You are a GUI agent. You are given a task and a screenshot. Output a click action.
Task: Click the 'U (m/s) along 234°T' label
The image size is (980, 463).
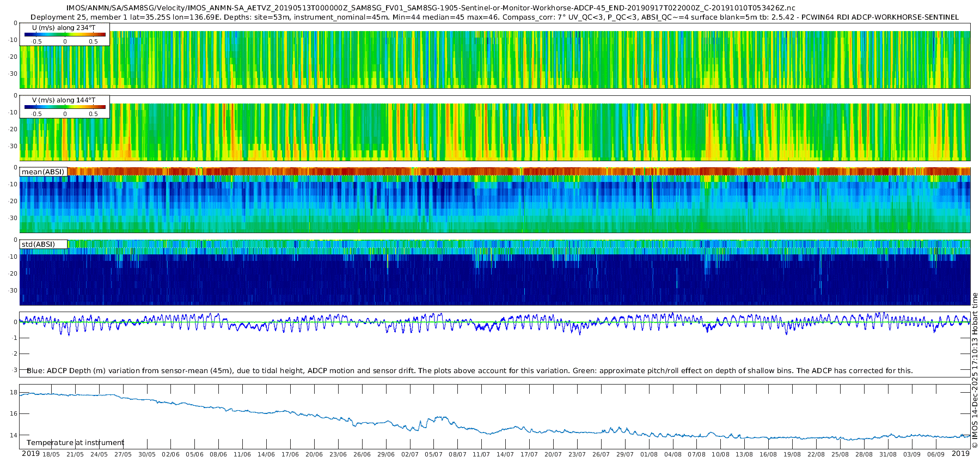click(x=64, y=27)
